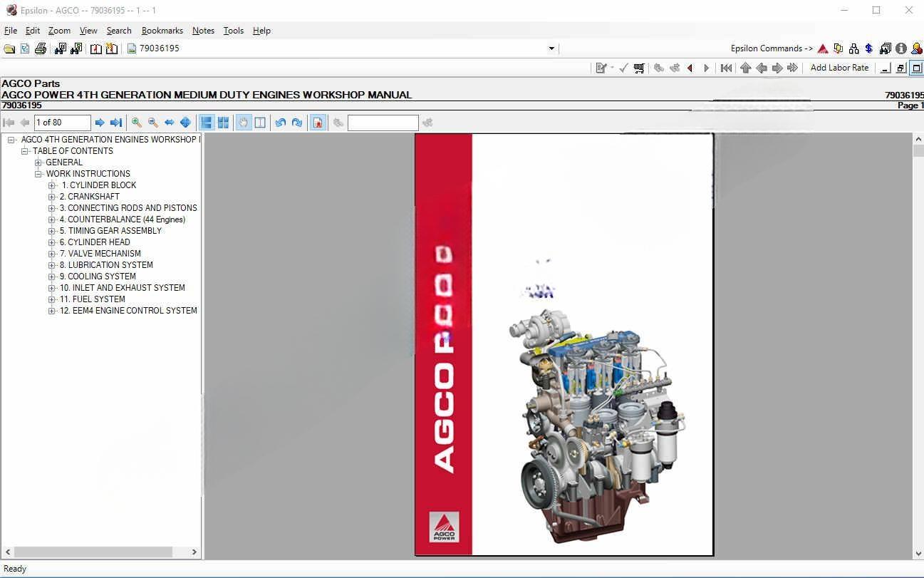Click the red AGCO logo Epsilon command icon
Screen dimensions: 924x578
[823, 48]
